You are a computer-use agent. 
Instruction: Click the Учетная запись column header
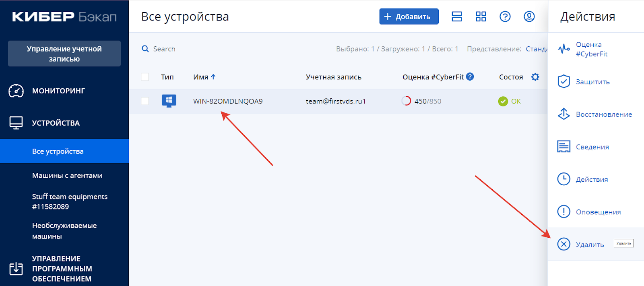coord(333,77)
